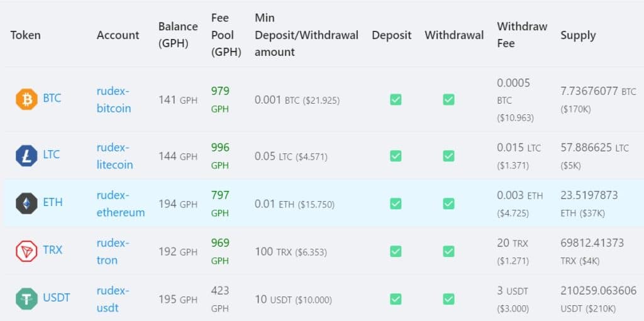Toggle the BTC deposit checkbox
The image size is (644, 321).
396,99
